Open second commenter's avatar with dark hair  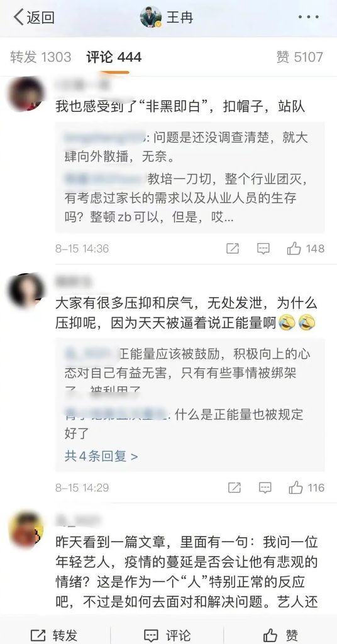(x=26, y=291)
